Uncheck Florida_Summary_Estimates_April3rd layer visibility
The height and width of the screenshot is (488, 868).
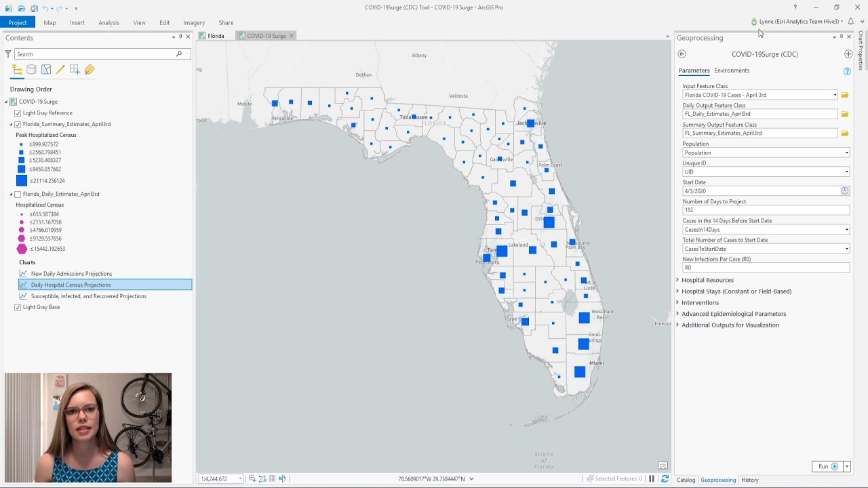pyautogui.click(x=18, y=125)
